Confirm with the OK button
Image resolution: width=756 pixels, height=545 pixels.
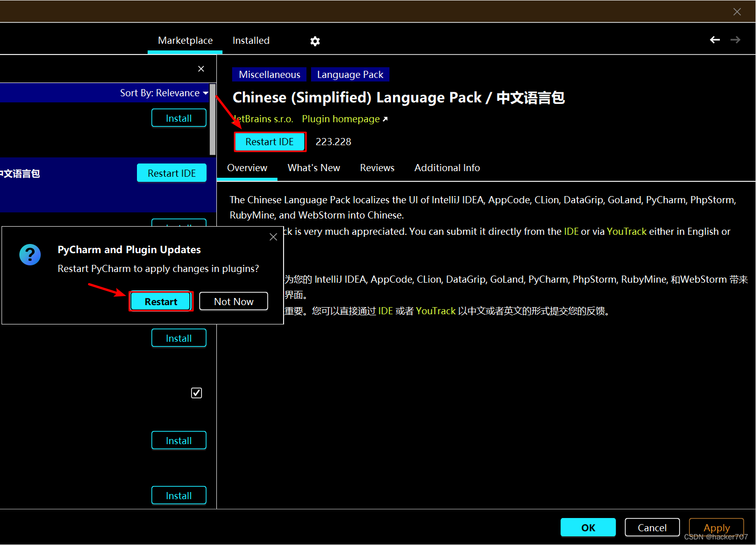(x=588, y=528)
